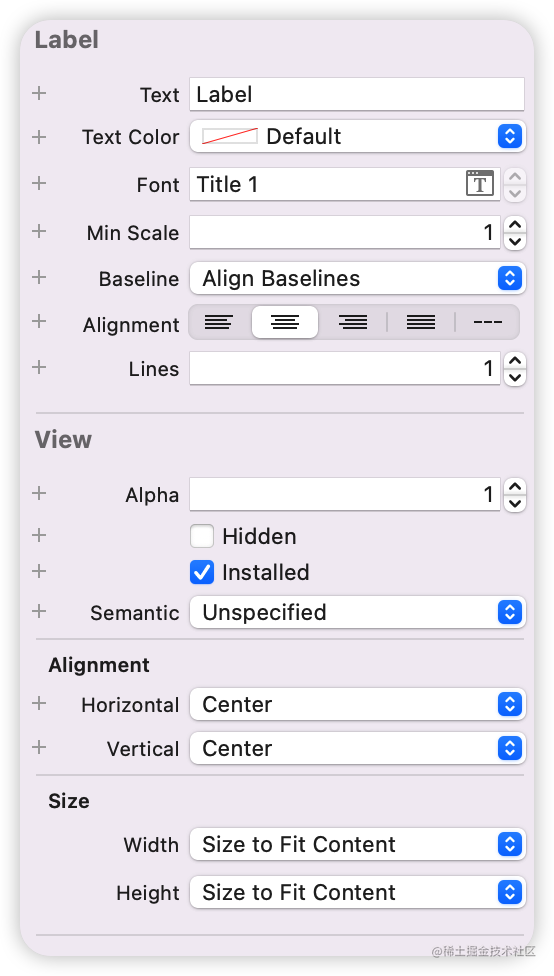Uncheck the Installed checkbox
554x976 pixels.
(202, 572)
